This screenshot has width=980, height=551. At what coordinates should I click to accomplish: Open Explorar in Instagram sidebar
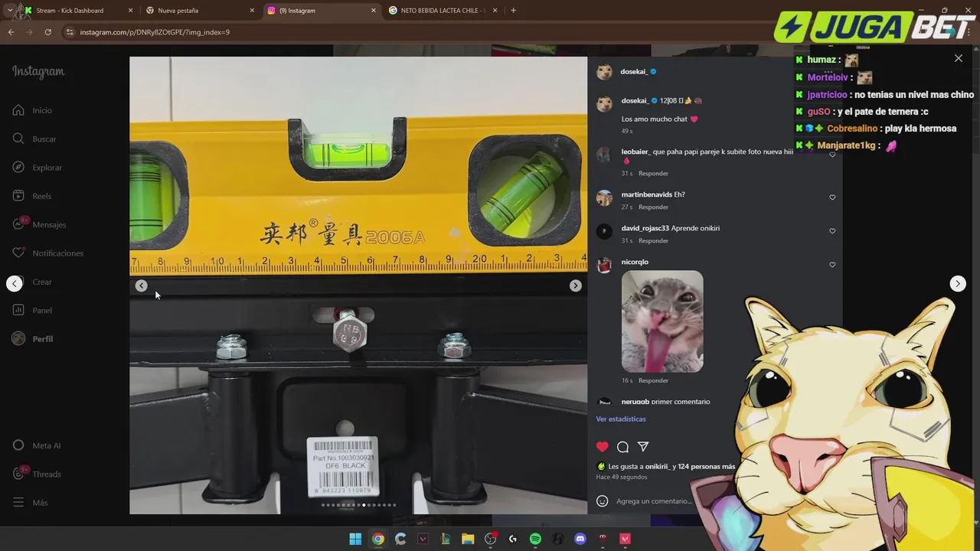point(38,168)
